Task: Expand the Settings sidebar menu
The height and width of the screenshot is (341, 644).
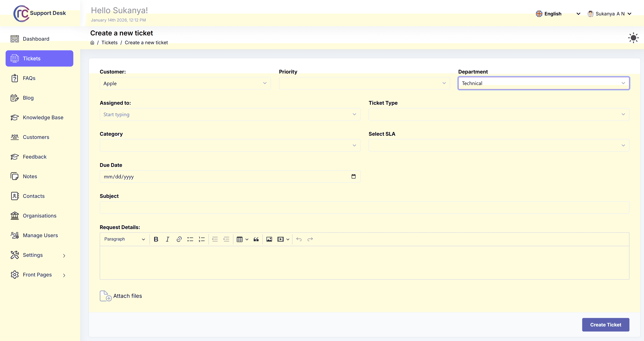Action: [39, 255]
